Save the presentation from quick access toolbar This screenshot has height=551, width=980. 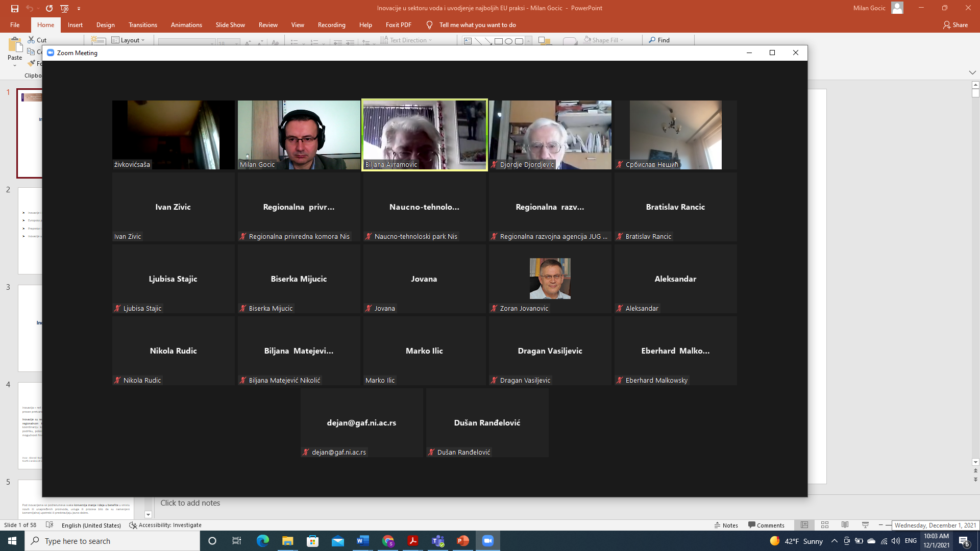15,8
